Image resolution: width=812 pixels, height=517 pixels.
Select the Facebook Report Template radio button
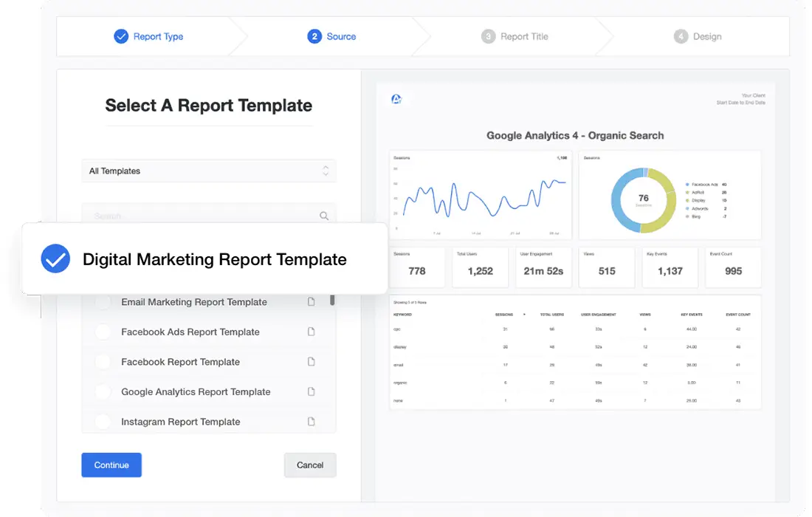pyautogui.click(x=103, y=361)
